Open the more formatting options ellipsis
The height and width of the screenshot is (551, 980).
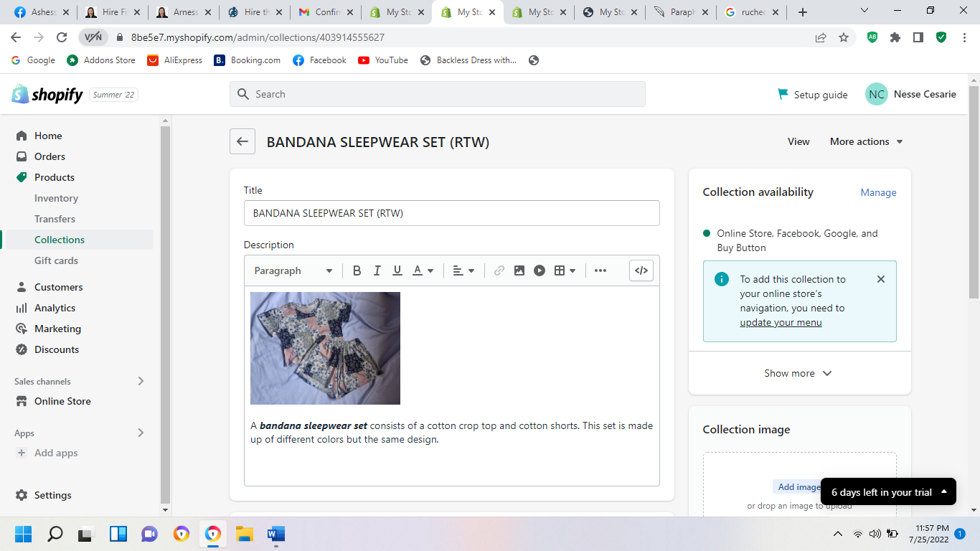(x=600, y=270)
